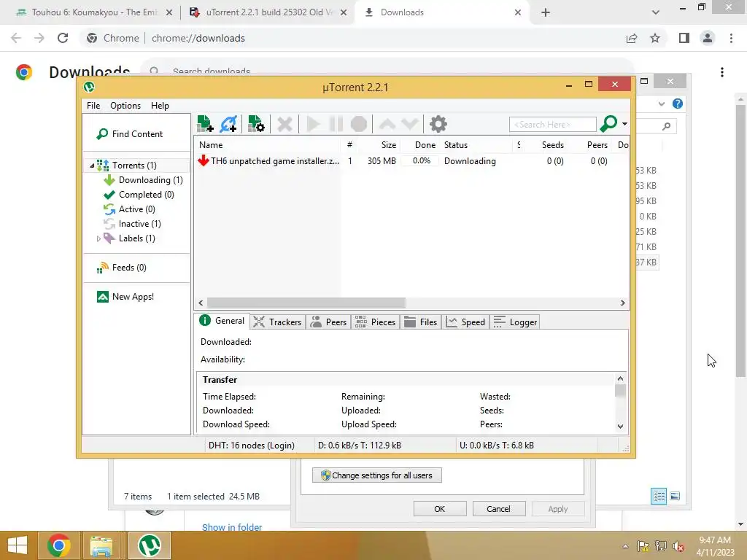Screen dimensions: 747x560
Task: Switch to the Logger tab
Action: pos(515,322)
